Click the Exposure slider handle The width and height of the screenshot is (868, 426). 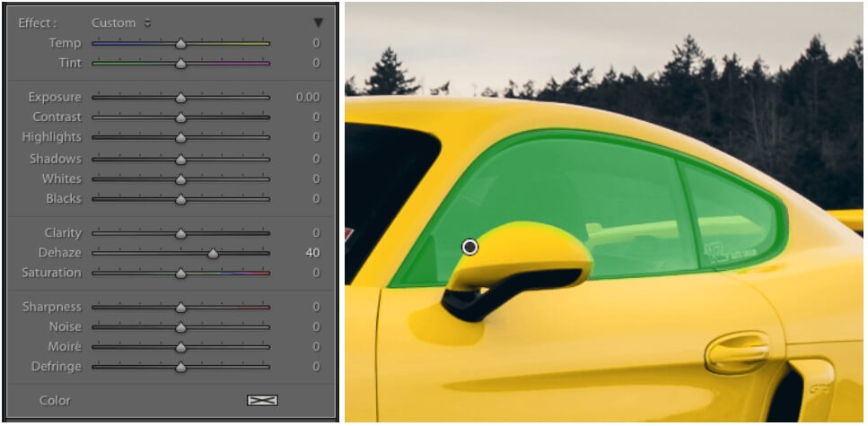[180, 98]
